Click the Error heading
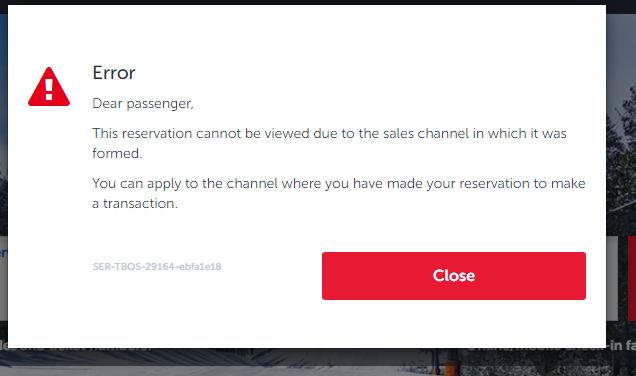Viewport: 636px width, 376px height. 114,73
